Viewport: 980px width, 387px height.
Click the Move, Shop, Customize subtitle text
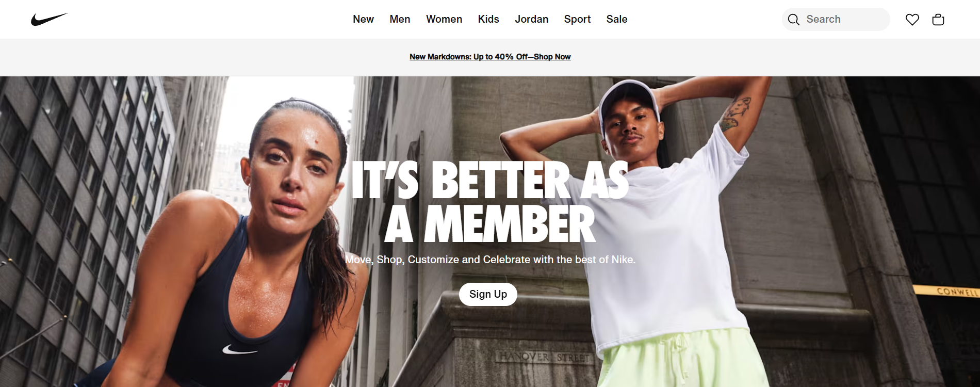(490, 260)
